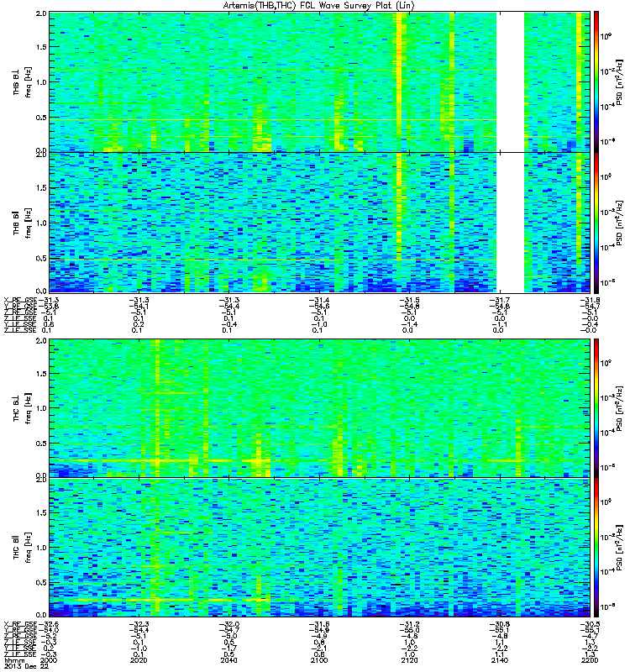Image resolution: width=630 pixels, height=672 pixels.
Task: Select the THC B⊥ freq [Hz] axis label
Action: 22,409
